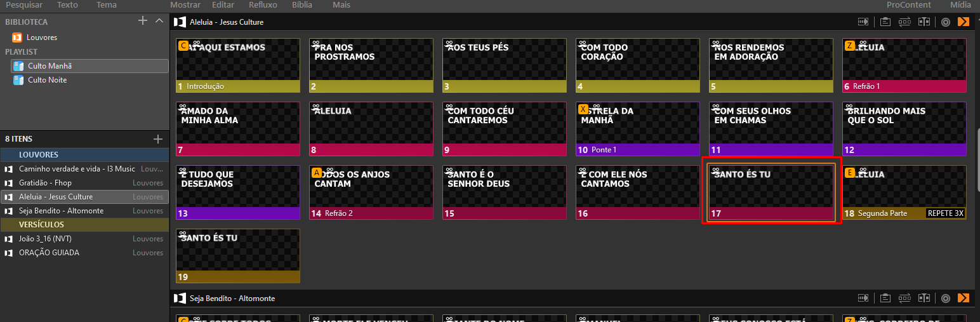
Task: Click the Culto Manhã playlist icon
Action: tap(18, 66)
